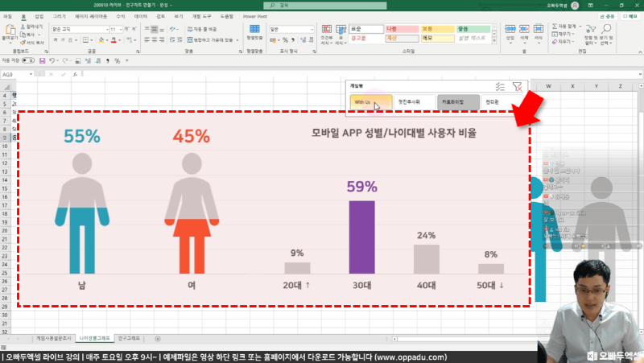Viewport: 644px width, 363px height.
Task: Click the row-alignment (행열맞춤) grid icon
Action: point(254,29)
